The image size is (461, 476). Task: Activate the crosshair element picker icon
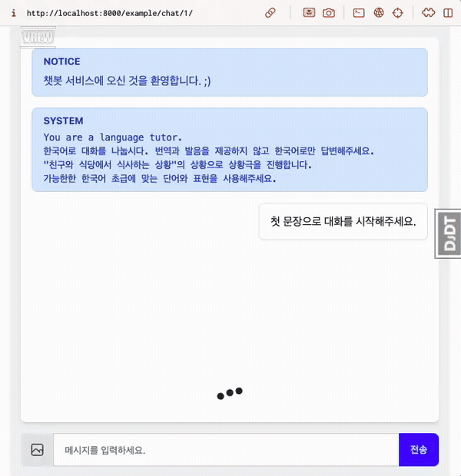coord(397,13)
